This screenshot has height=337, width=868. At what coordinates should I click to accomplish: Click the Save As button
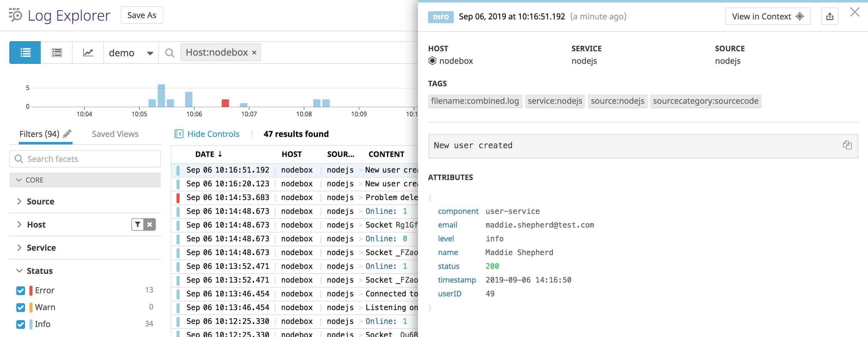tap(141, 15)
